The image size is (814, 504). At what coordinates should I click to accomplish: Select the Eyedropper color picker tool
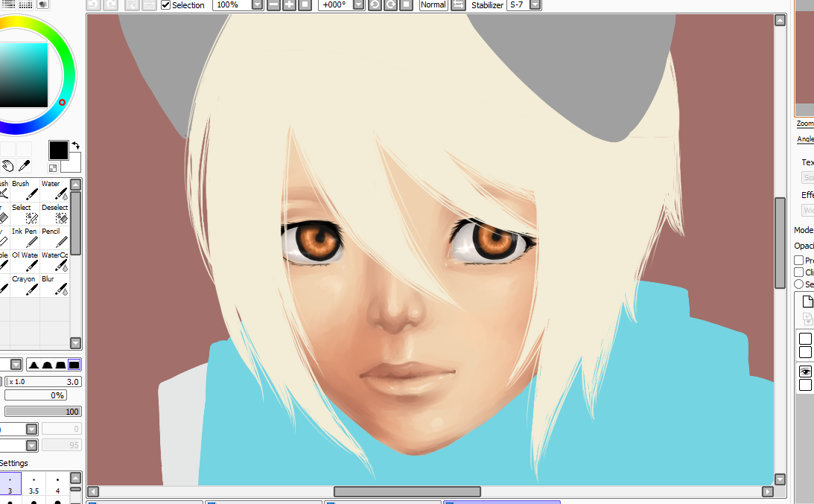tap(24, 165)
